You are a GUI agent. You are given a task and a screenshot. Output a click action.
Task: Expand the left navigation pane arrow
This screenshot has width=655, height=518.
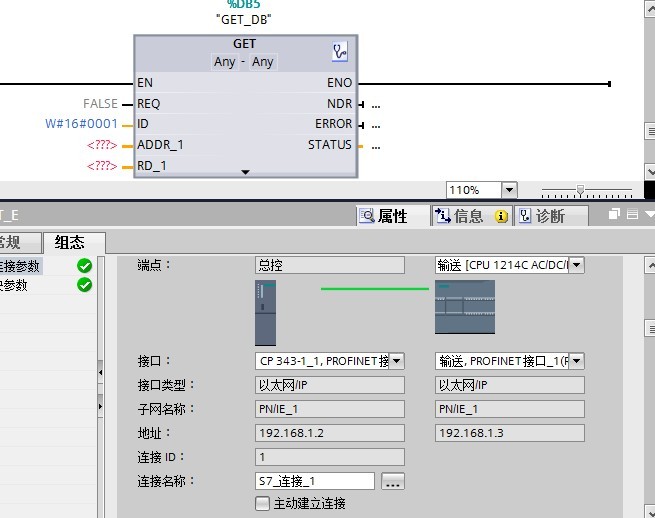click(x=101, y=406)
